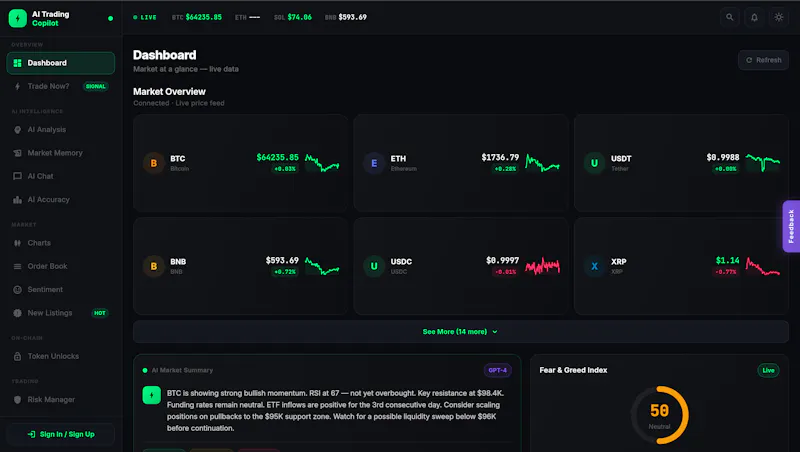800x452 pixels.
Task: Click the USDC red sparkline chart
Action: click(x=542, y=266)
